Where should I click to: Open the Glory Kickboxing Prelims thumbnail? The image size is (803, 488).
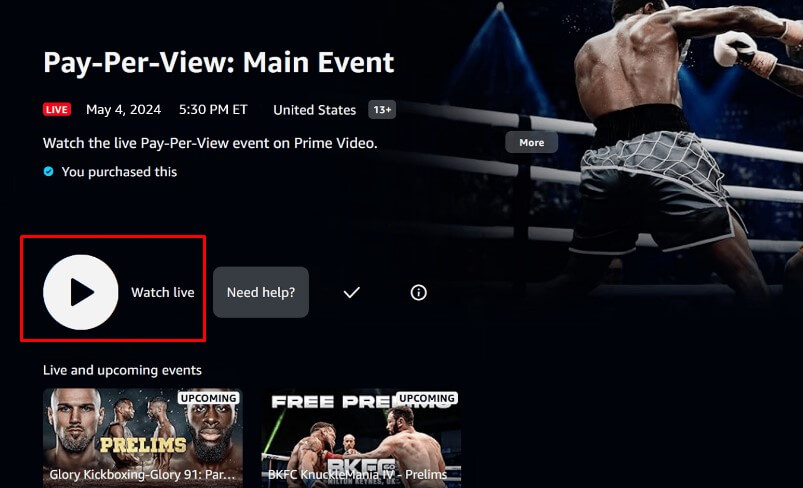tap(143, 438)
